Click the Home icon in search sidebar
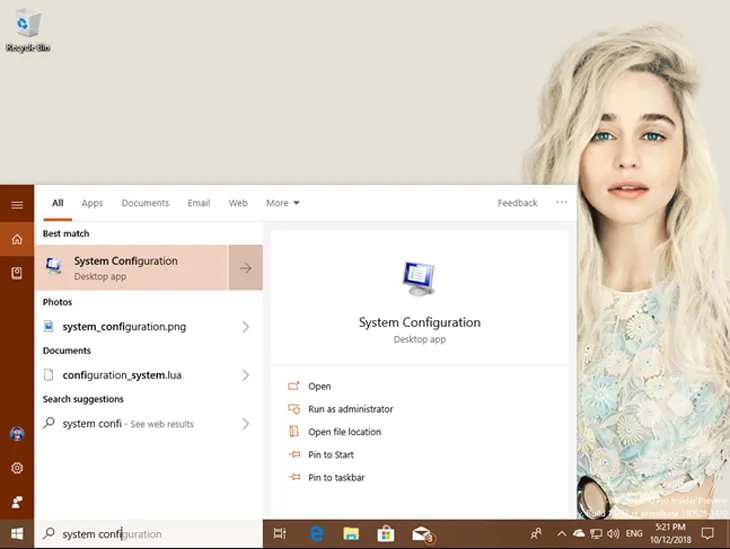The height and width of the screenshot is (549, 730). pyautogui.click(x=17, y=240)
